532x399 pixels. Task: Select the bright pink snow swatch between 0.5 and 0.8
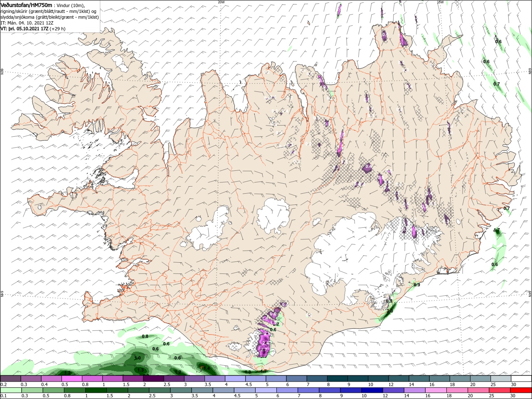[71, 379]
